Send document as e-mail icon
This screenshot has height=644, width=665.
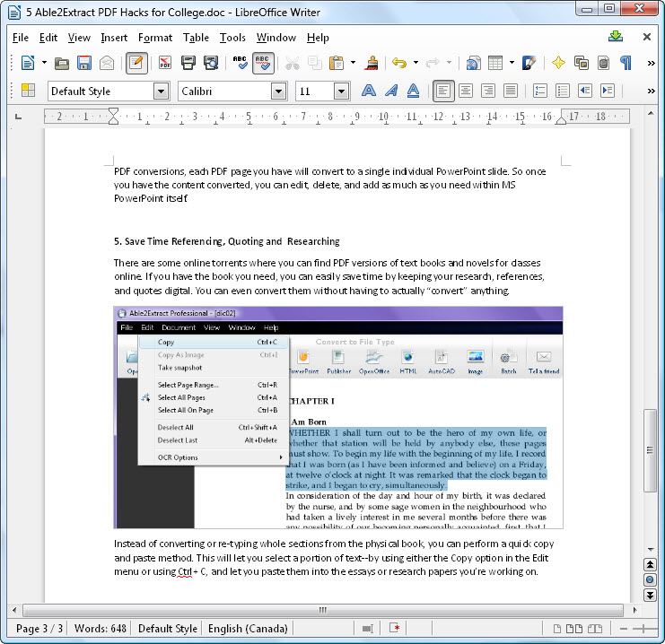coord(107,63)
